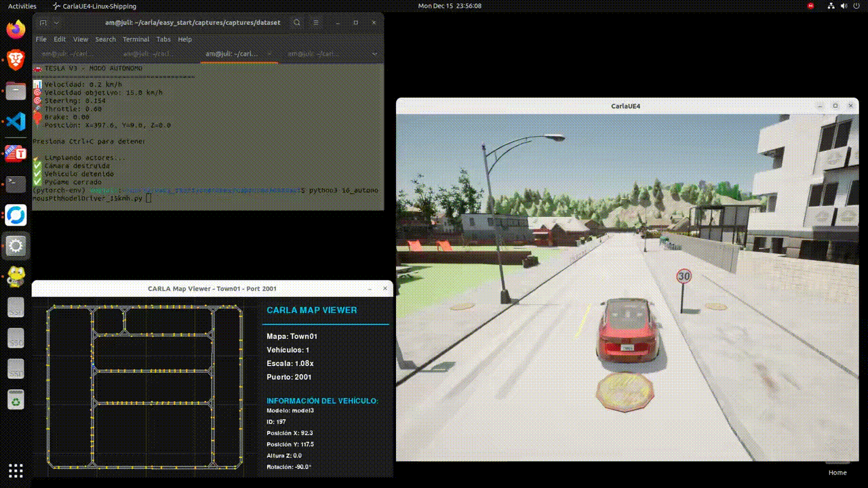
Task: Open Brave browser from the dock
Action: tap(15, 60)
